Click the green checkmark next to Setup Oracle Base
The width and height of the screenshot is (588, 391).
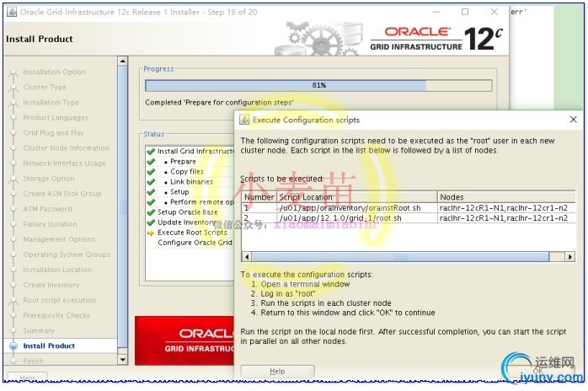point(151,212)
